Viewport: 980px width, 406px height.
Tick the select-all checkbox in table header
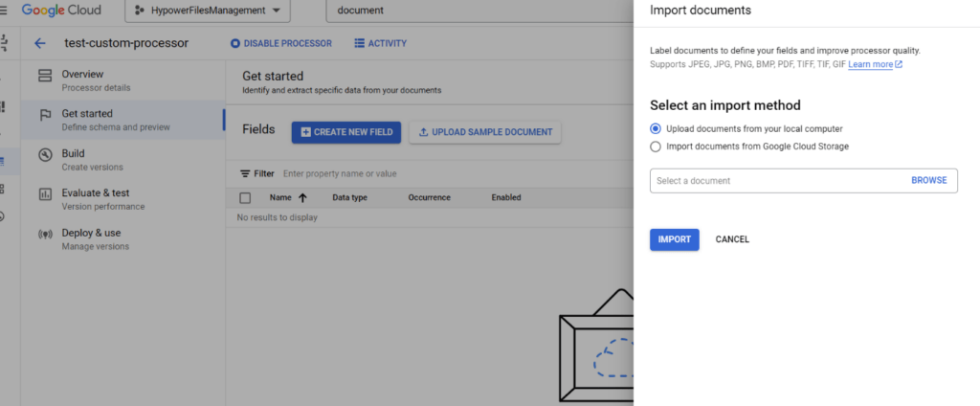tap(245, 198)
